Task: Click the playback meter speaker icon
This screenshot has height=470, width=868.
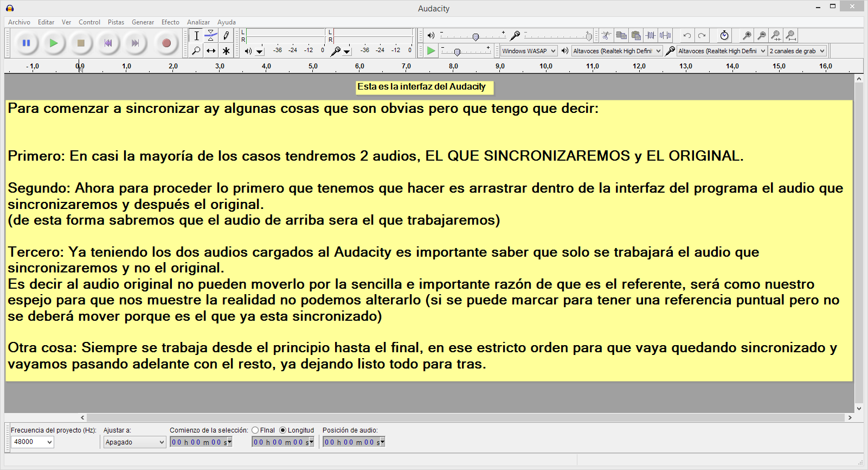Action: tap(248, 51)
